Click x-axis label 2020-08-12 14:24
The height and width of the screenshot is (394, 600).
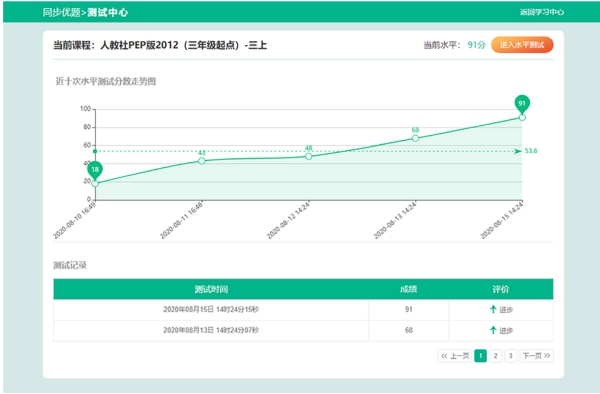coord(288,221)
